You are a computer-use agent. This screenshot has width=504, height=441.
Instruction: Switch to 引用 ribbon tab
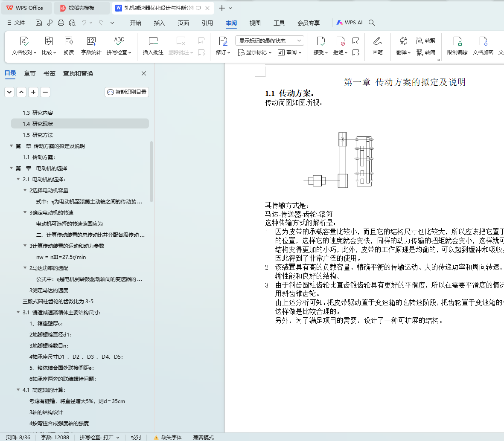207,23
